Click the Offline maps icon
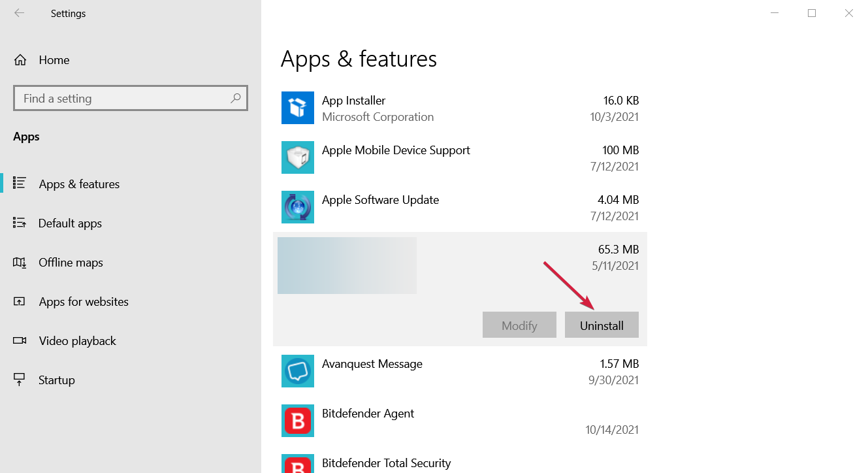 [x=20, y=262]
